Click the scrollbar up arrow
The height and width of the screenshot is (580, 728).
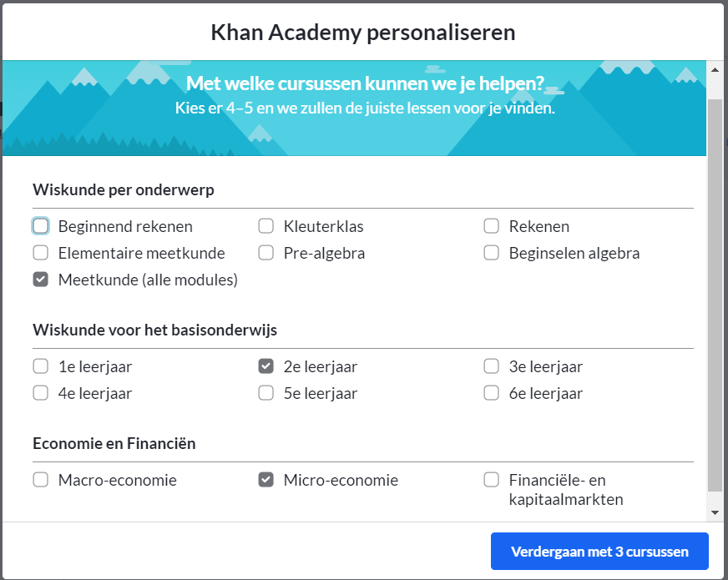[x=715, y=70]
